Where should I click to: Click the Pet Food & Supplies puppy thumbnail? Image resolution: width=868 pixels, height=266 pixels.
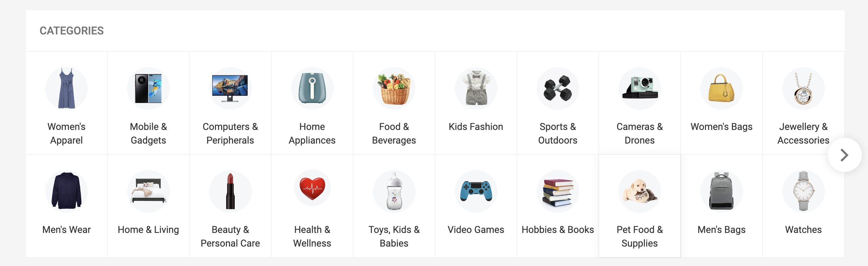[x=639, y=191]
